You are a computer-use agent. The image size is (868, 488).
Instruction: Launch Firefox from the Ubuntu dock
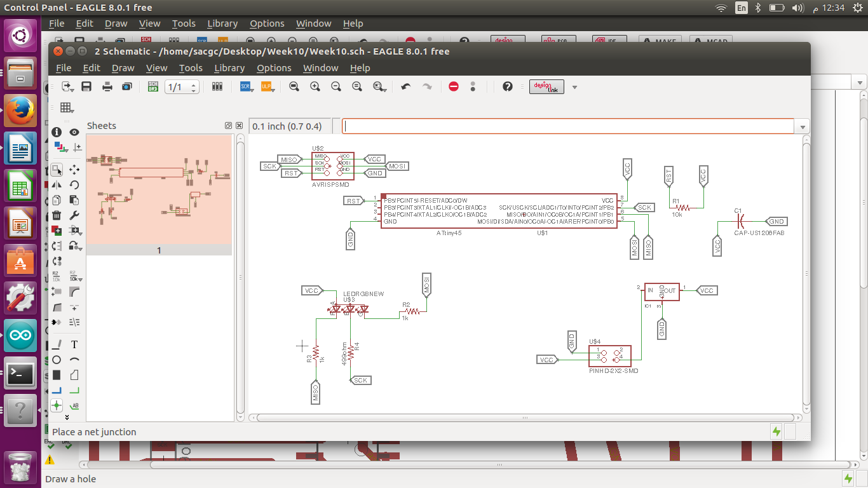point(20,111)
